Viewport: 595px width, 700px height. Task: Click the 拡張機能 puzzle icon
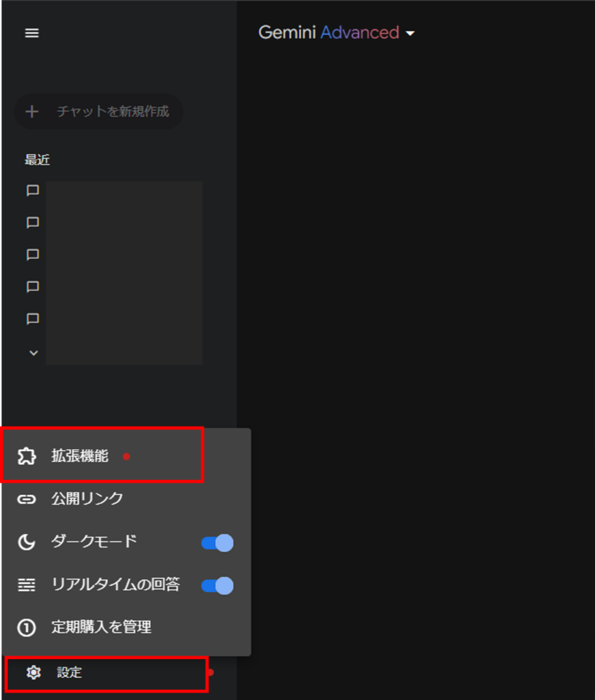(27, 456)
